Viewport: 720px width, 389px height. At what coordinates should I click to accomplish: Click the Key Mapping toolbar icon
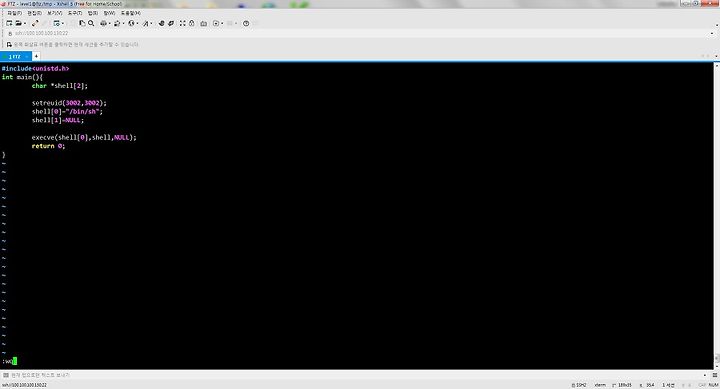pos(203,23)
